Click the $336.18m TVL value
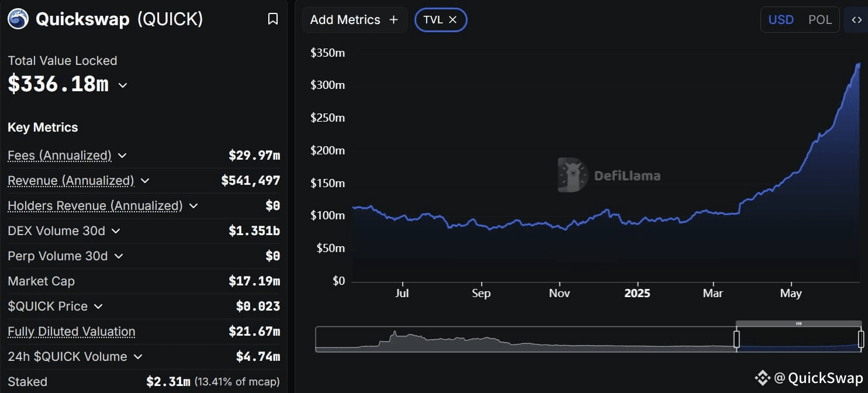868x393 pixels. [58, 84]
